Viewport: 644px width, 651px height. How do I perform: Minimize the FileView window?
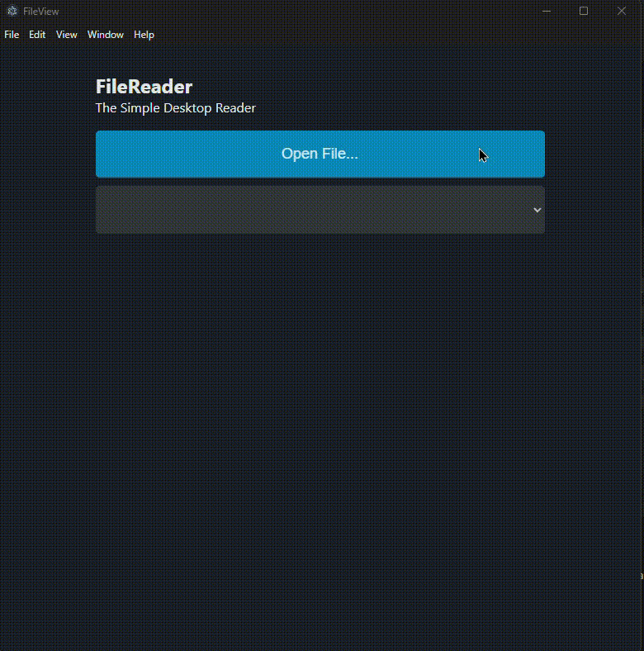(x=547, y=12)
